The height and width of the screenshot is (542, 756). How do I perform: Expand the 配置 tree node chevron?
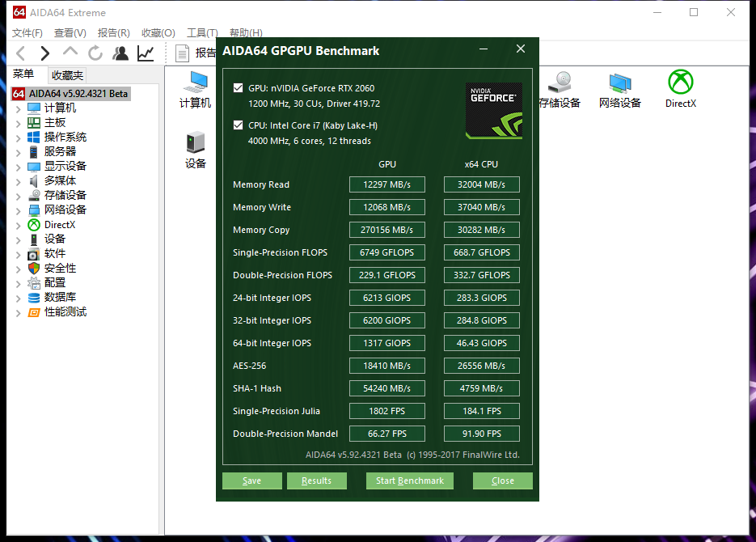(19, 283)
